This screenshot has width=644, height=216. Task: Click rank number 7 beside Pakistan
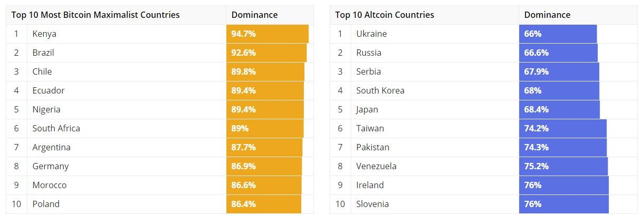[340, 147]
